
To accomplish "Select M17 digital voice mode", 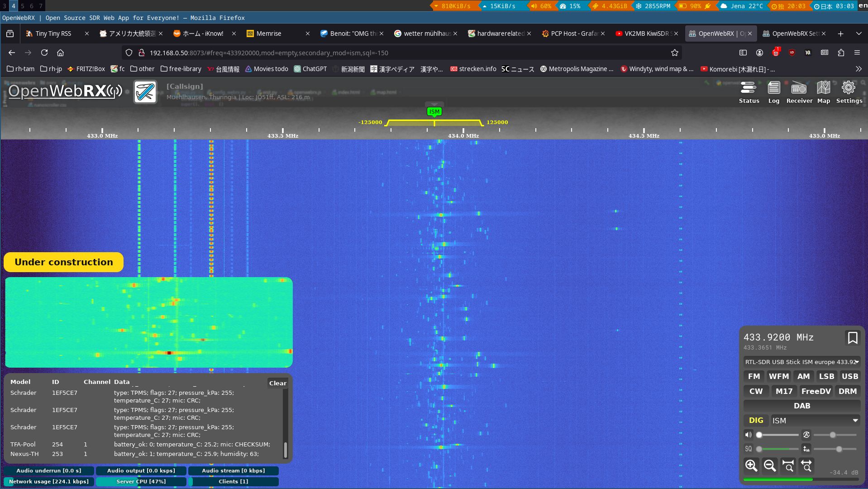I will (x=784, y=391).
